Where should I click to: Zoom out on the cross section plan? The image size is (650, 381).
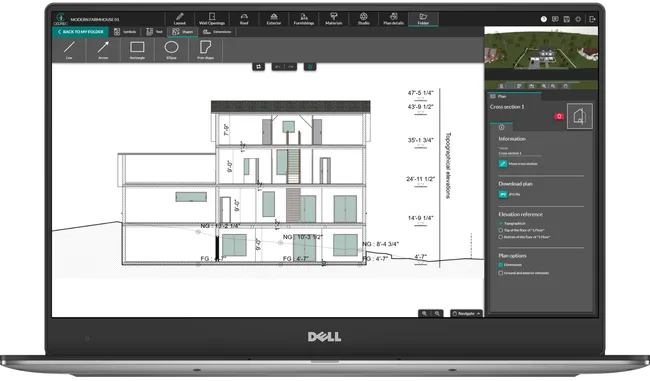point(437,313)
